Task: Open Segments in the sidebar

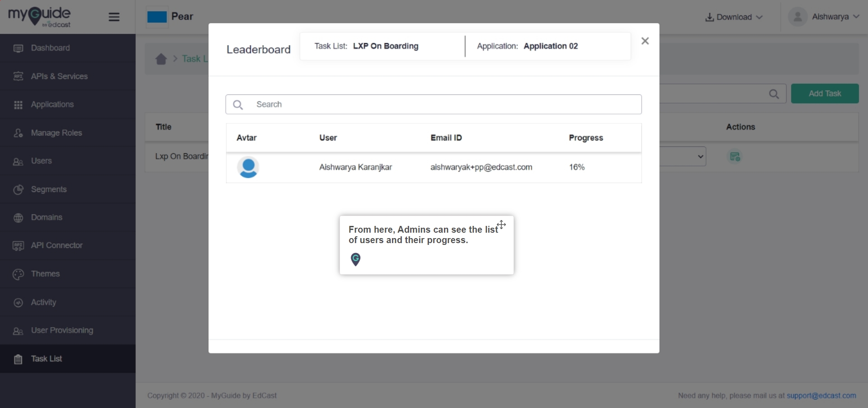Action: 68,189
